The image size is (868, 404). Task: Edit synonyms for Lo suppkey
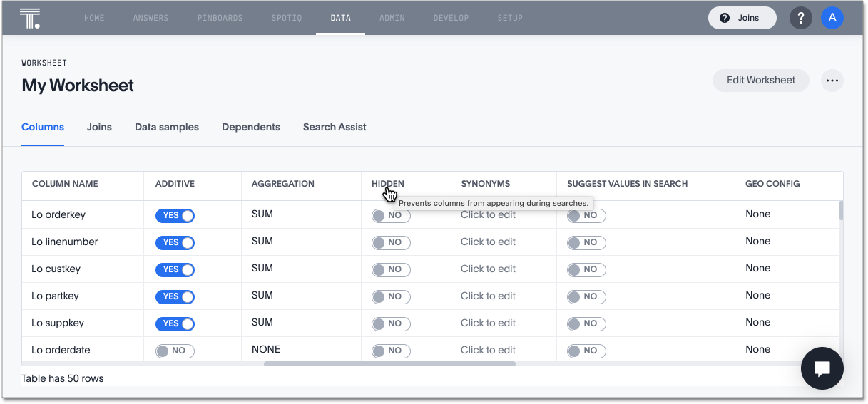488,323
